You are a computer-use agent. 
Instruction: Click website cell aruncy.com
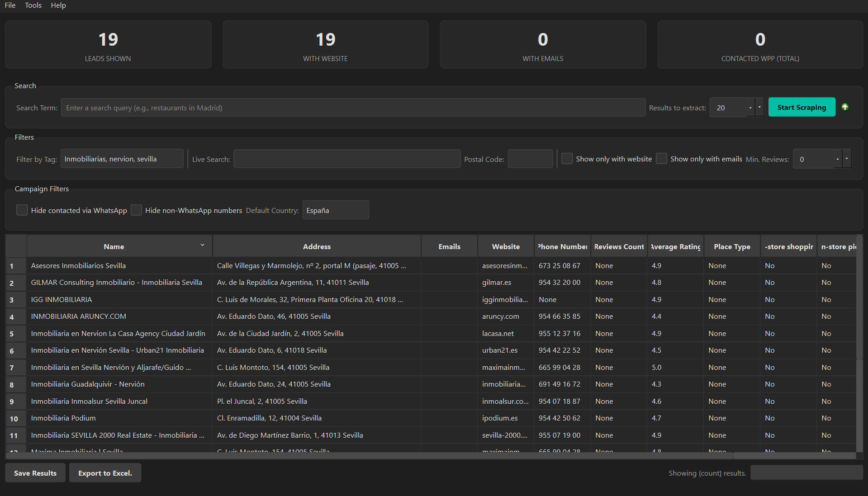506,316
